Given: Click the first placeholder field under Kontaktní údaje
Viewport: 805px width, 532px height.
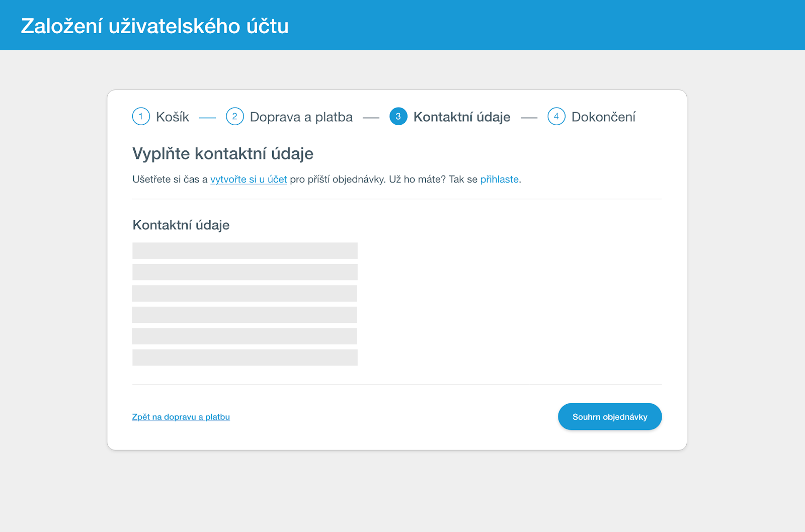Looking at the screenshot, I should 245,250.
